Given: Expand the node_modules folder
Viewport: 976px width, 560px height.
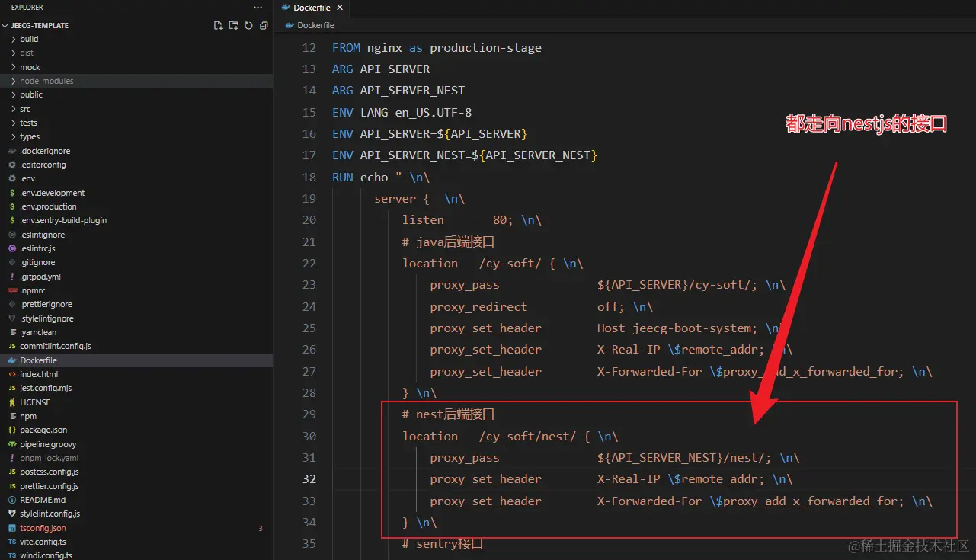Looking at the screenshot, I should (x=136, y=81).
